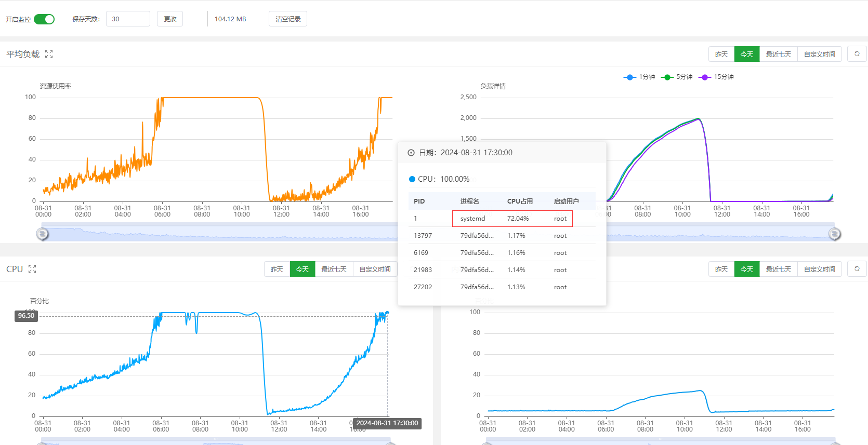Image resolution: width=868 pixels, height=445 pixels.
Task: Click the blue CPU dot in tooltip
Action: 412,179
